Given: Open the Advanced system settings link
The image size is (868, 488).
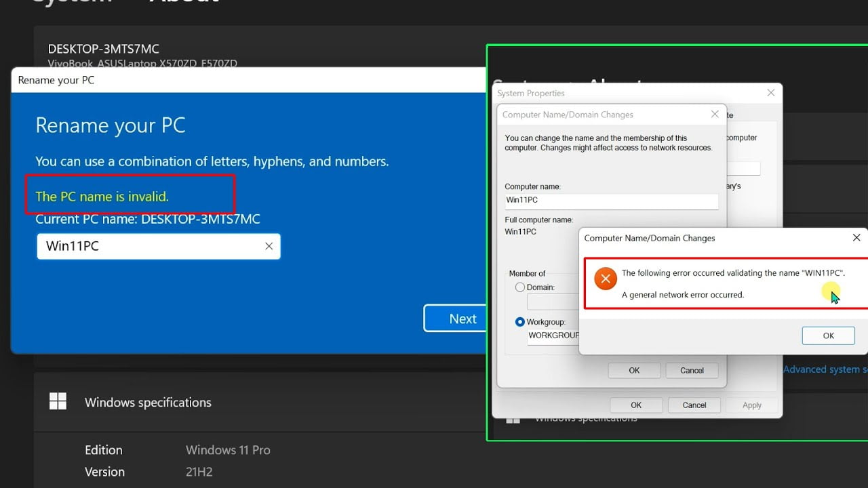Looking at the screenshot, I should 825,369.
